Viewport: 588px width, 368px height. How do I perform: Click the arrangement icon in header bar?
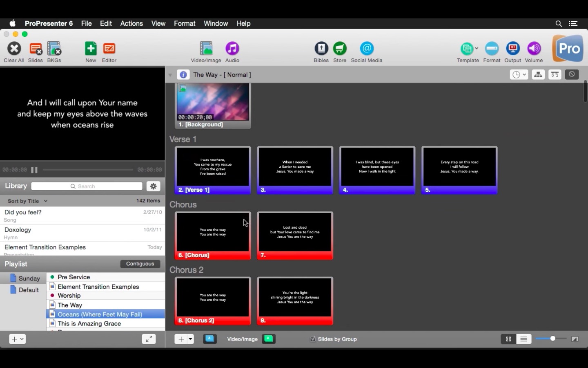click(x=538, y=74)
